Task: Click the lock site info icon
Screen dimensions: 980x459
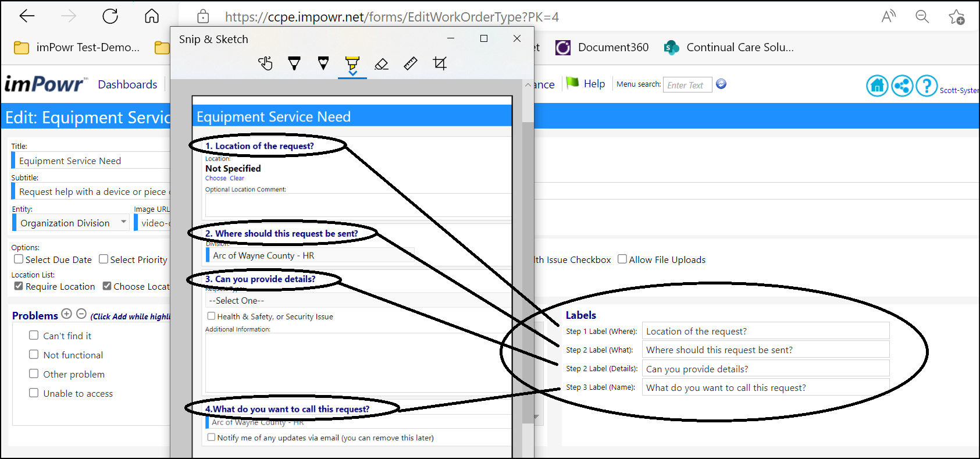Action: tap(203, 16)
